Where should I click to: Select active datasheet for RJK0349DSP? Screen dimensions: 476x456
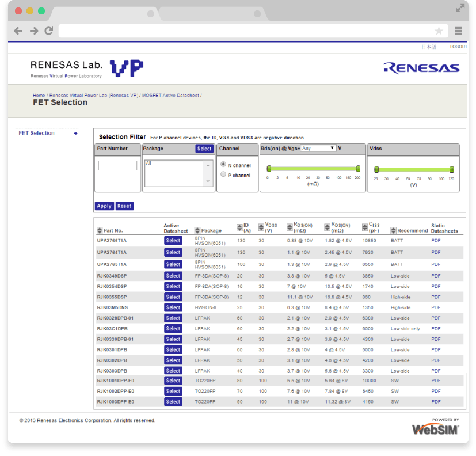coord(173,276)
